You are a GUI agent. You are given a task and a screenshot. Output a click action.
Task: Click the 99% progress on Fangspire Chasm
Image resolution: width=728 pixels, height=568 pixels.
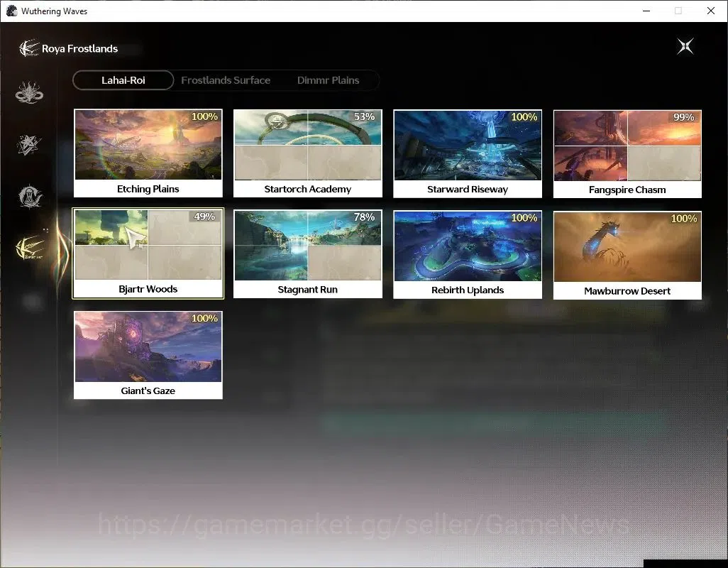683,117
